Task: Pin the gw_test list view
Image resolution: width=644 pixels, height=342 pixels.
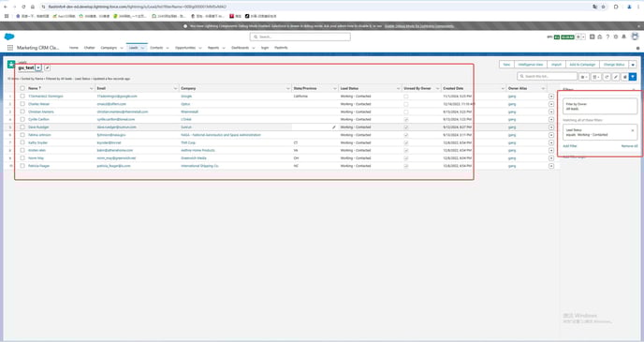Action: point(47,67)
